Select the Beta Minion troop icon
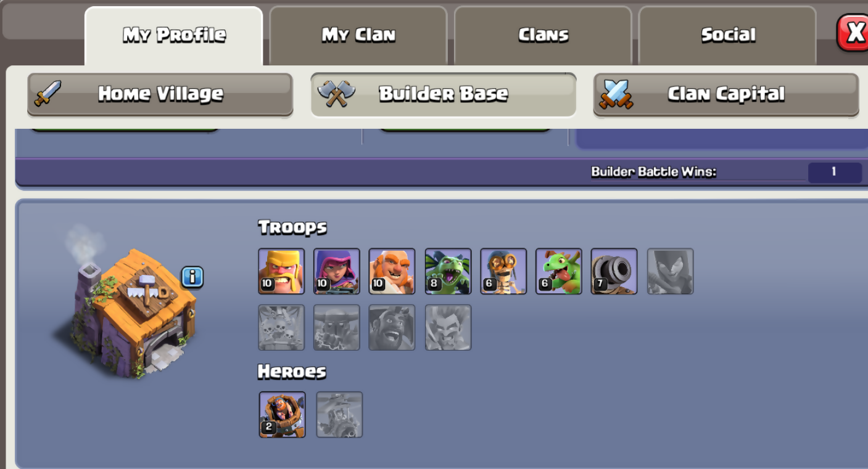 pos(448,271)
